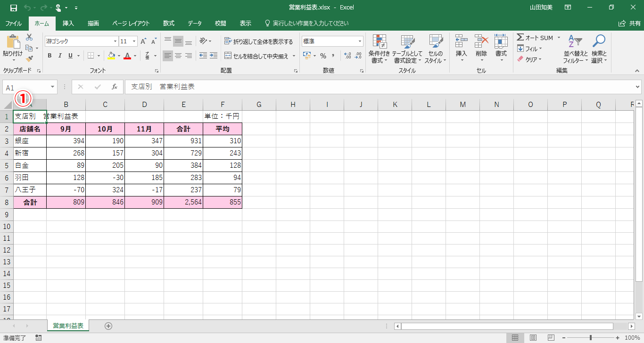Click the Redo arrow in the title bar

[44, 8]
